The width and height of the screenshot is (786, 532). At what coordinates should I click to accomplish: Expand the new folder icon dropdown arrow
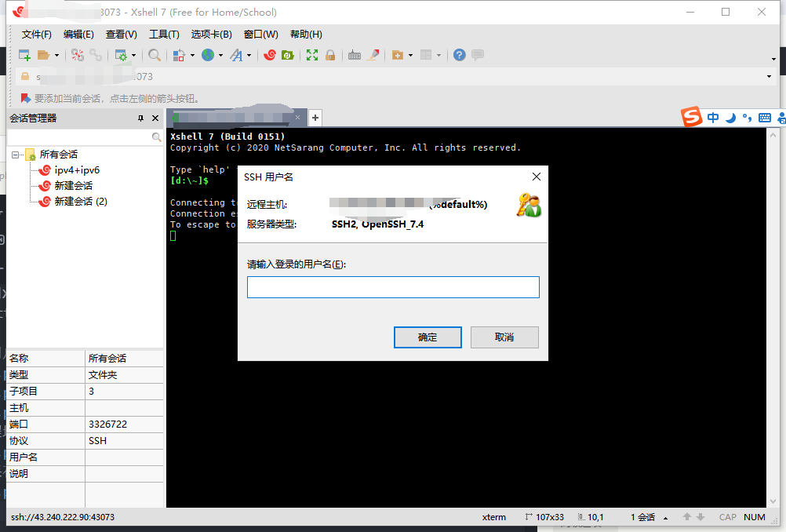410,55
